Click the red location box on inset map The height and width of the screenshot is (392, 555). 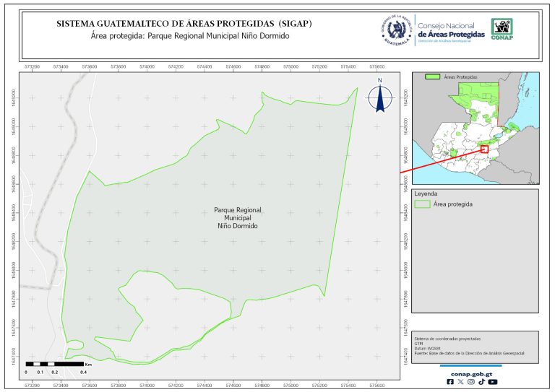pyautogui.click(x=484, y=149)
